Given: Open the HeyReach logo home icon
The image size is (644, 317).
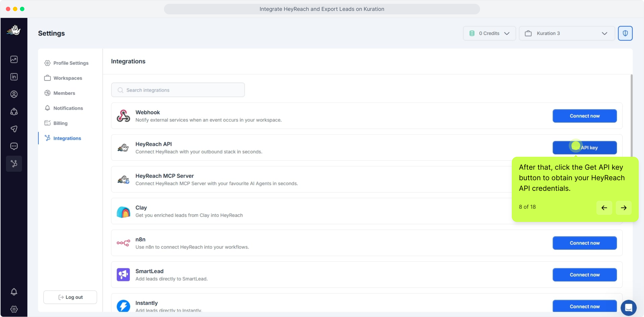Looking at the screenshot, I should point(14,30).
